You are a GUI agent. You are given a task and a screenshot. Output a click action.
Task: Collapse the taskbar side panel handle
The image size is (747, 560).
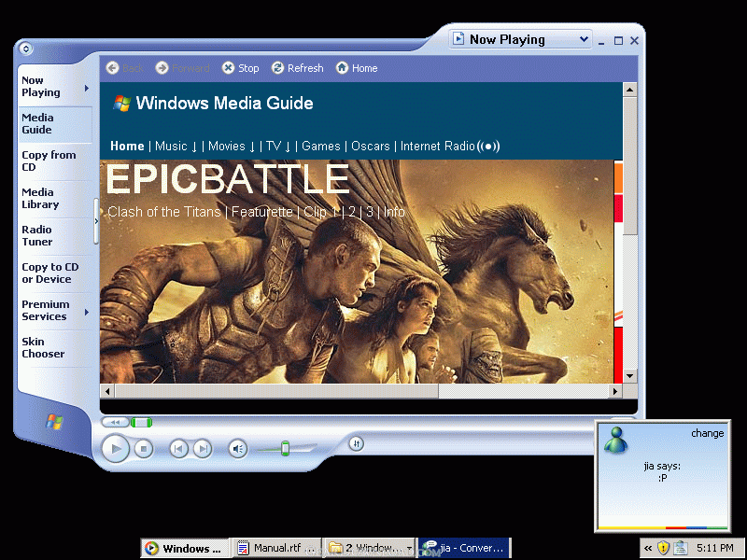(x=96, y=221)
